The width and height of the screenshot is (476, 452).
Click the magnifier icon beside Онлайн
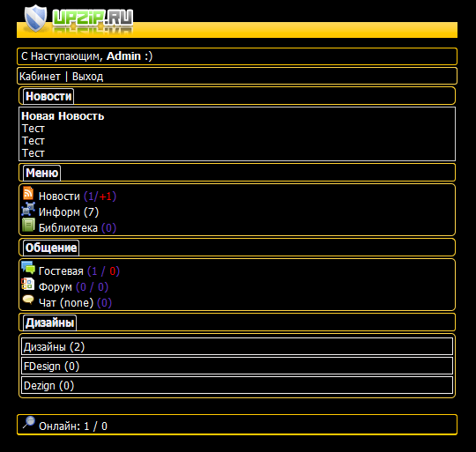29,422
